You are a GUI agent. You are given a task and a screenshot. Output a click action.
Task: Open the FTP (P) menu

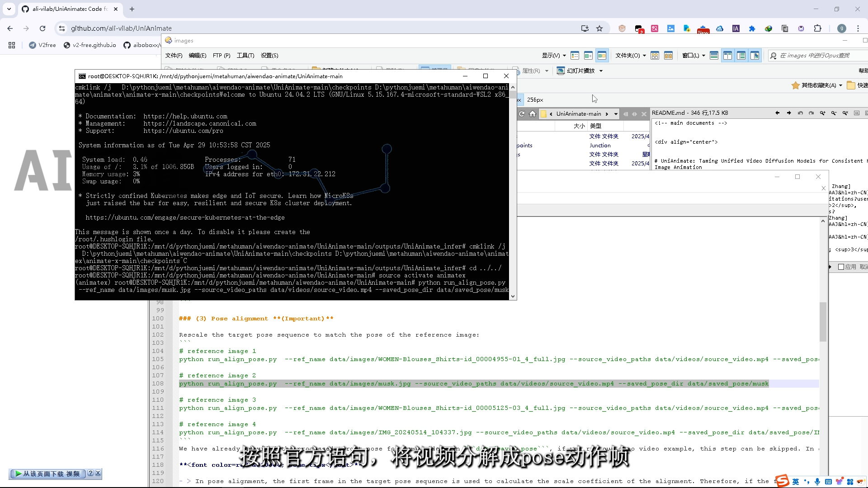click(222, 56)
